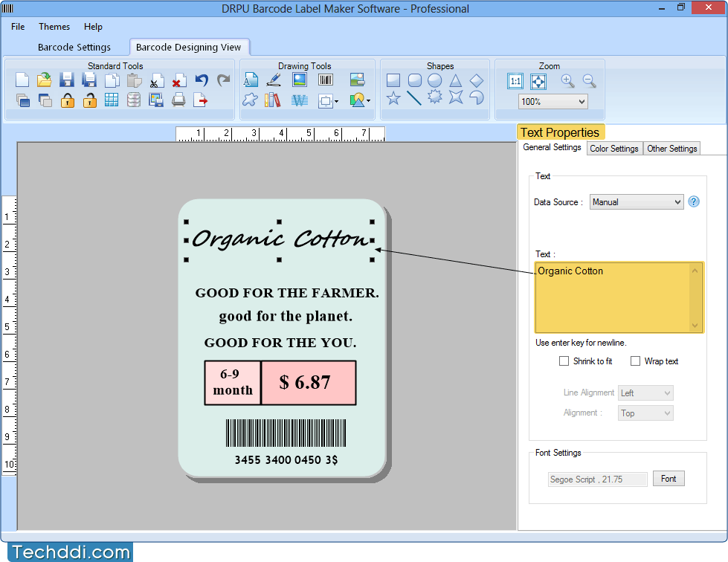This screenshot has width=728, height=562.
Task: Select the custom shape splat tool
Action: click(x=250, y=100)
